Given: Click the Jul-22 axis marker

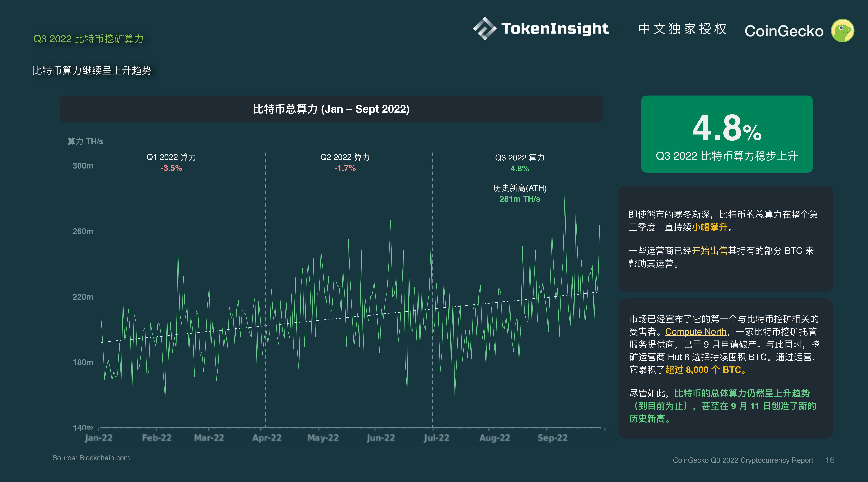Looking at the screenshot, I should click(x=436, y=438).
